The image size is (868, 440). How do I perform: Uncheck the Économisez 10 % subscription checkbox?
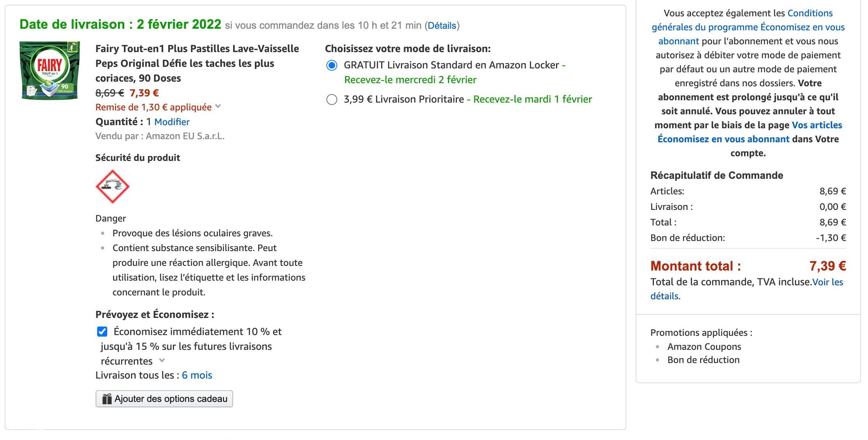click(x=102, y=332)
